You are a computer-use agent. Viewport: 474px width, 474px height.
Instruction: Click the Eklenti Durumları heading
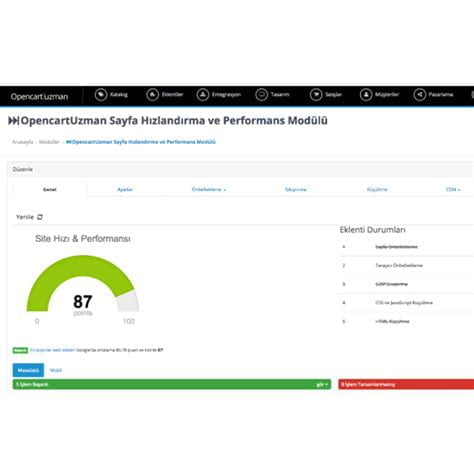tap(373, 230)
